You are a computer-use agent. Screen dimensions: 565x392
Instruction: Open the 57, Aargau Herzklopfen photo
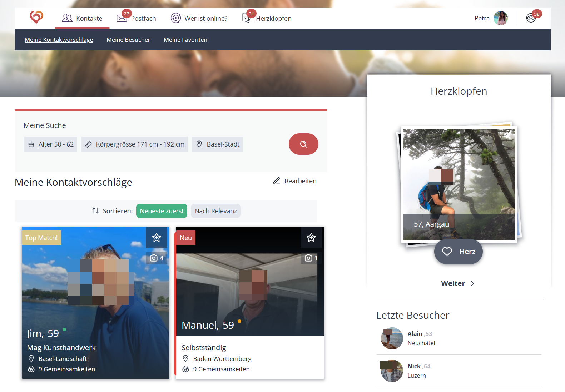[x=459, y=184]
